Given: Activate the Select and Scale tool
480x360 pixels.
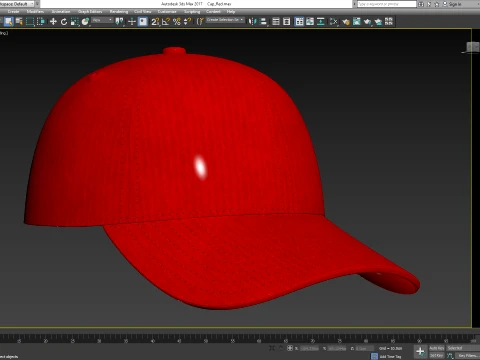Looking at the screenshot, I should (75, 22).
